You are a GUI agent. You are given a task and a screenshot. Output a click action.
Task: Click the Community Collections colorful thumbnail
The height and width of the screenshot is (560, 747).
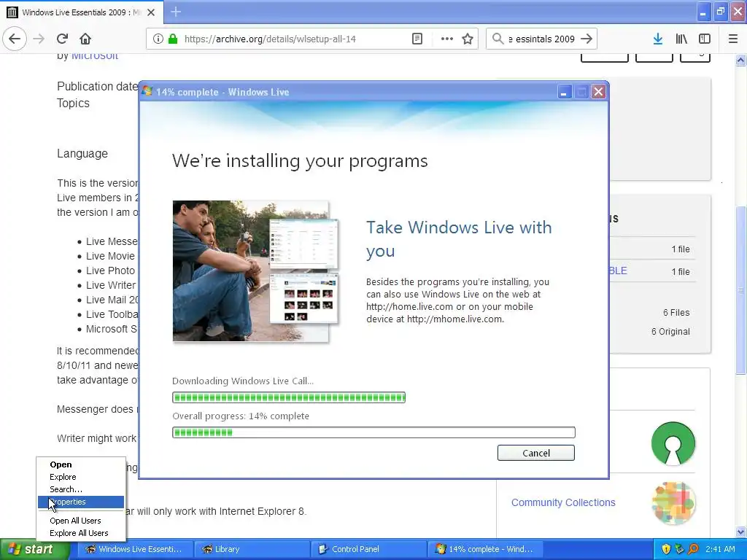[x=673, y=503]
